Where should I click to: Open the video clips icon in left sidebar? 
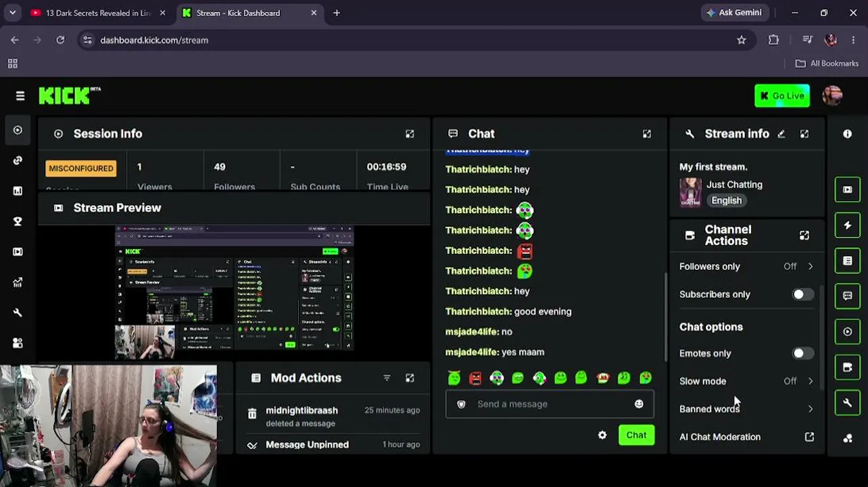(18, 252)
